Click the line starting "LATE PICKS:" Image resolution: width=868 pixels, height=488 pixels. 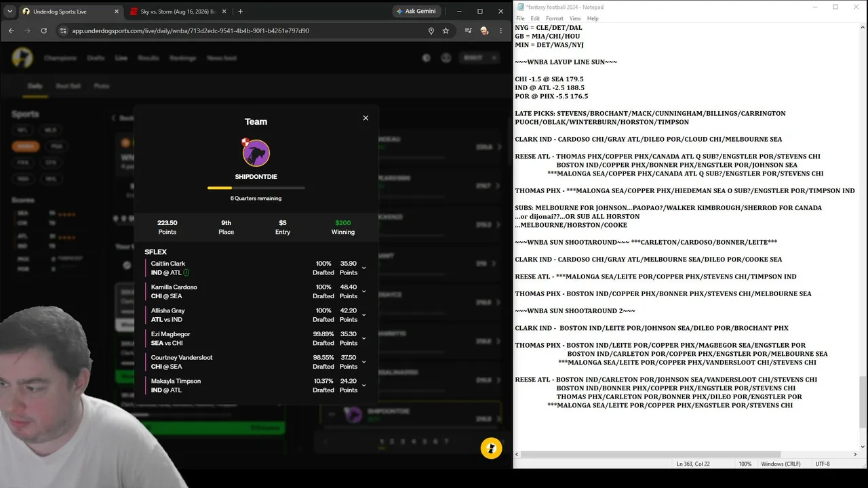[x=650, y=113]
